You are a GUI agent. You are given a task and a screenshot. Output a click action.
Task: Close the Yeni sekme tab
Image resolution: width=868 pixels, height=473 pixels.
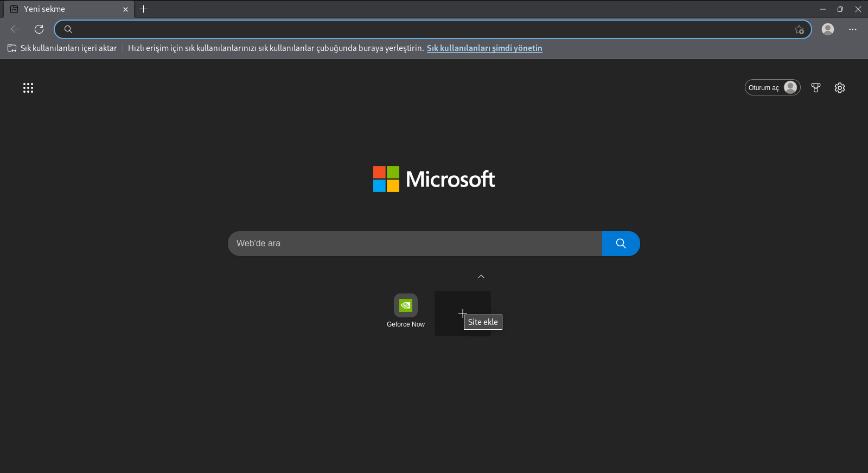pyautogui.click(x=125, y=9)
